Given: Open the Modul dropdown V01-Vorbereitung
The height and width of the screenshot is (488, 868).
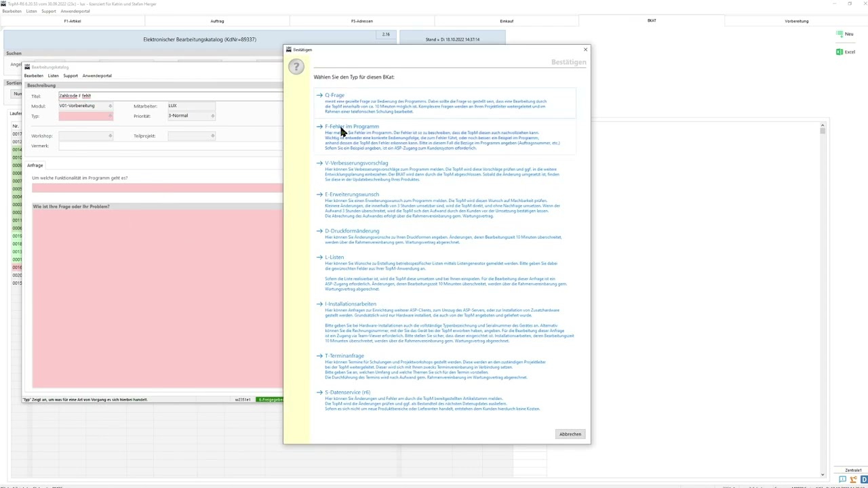Looking at the screenshot, I should tap(85, 106).
